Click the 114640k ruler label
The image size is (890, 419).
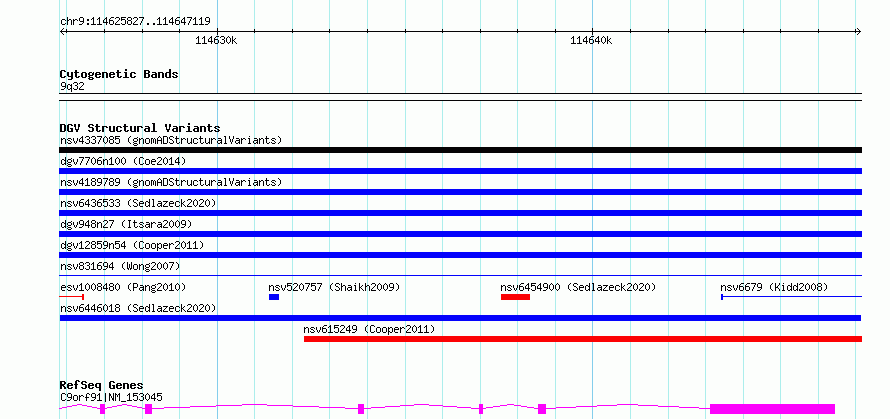[x=591, y=41]
